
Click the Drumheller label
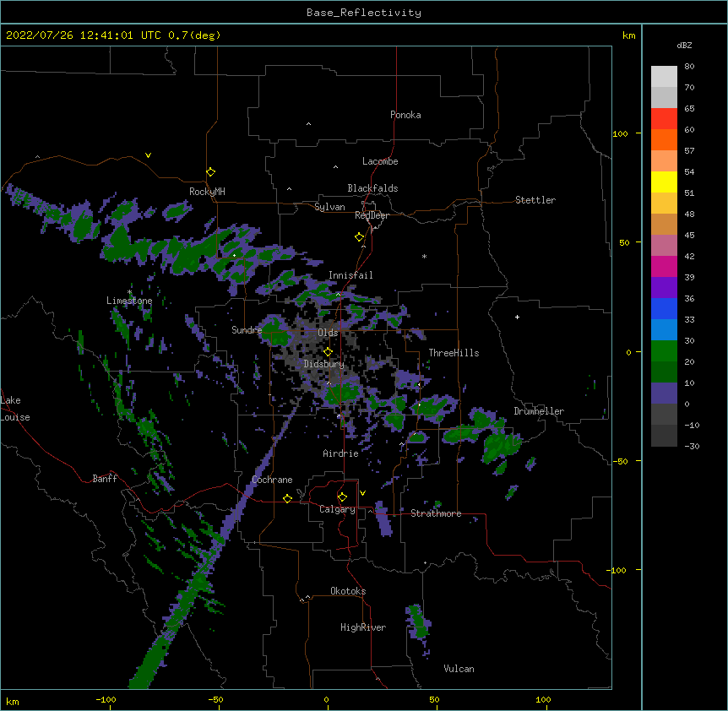click(x=539, y=411)
